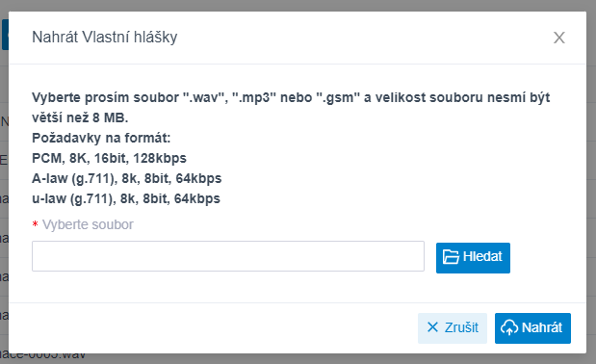Browse for a file with Hledat

point(473,258)
